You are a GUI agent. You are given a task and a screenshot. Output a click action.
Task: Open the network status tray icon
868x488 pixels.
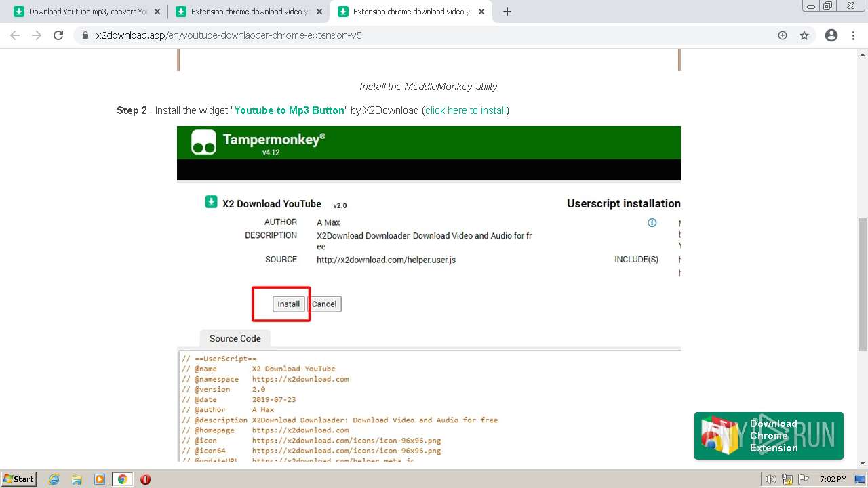tap(787, 479)
